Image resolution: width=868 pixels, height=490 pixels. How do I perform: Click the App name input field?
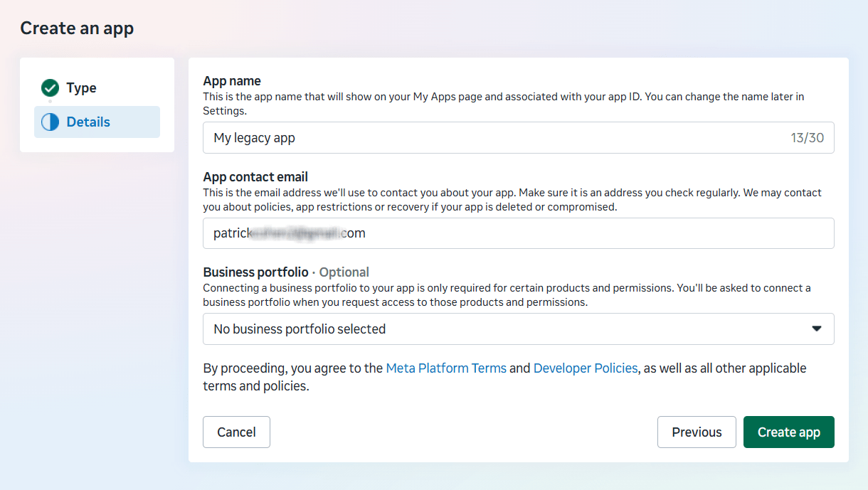[518, 138]
